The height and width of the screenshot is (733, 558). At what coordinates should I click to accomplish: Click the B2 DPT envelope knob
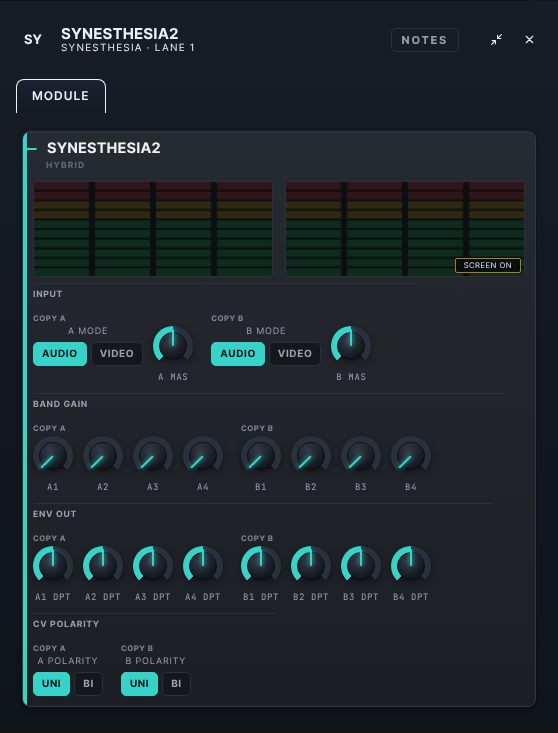pyautogui.click(x=311, y=566)
